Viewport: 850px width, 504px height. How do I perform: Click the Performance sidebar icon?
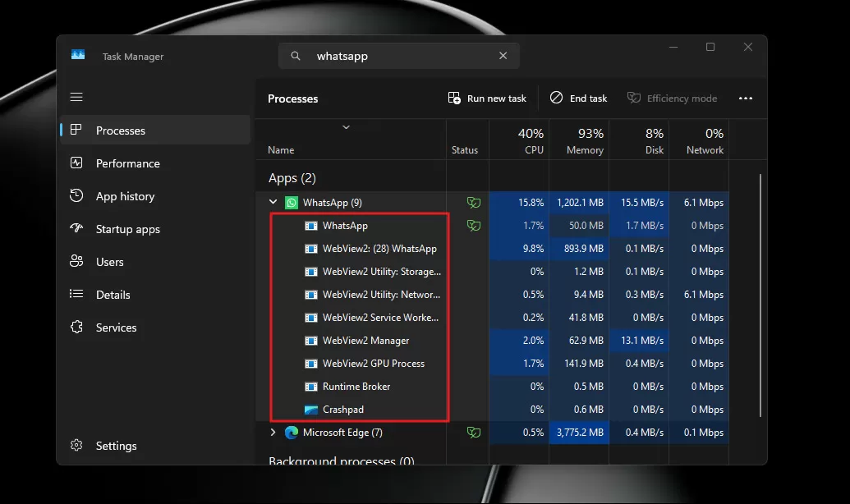[76, 163]
